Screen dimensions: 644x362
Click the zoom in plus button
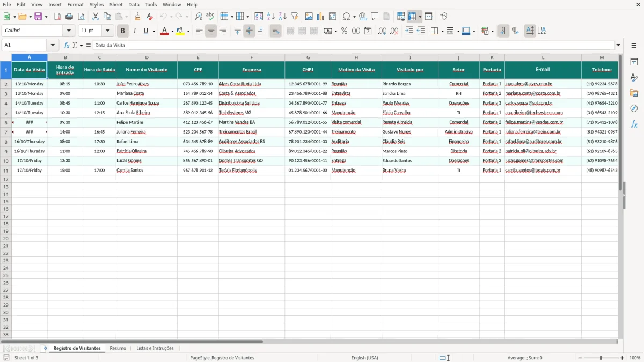623,358
